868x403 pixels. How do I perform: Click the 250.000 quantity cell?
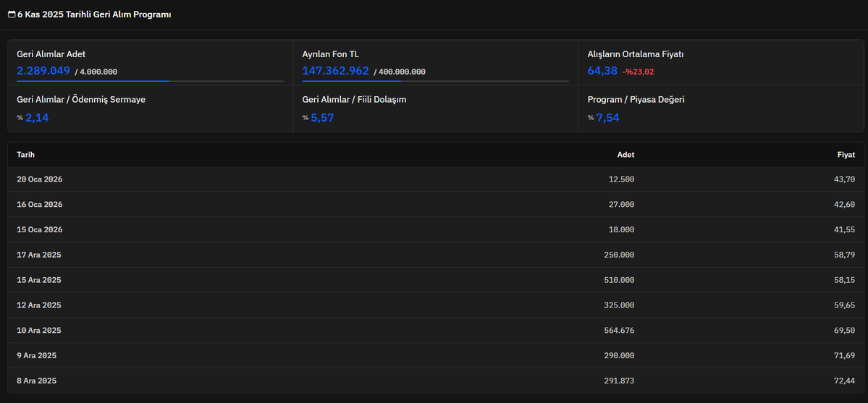620,255
